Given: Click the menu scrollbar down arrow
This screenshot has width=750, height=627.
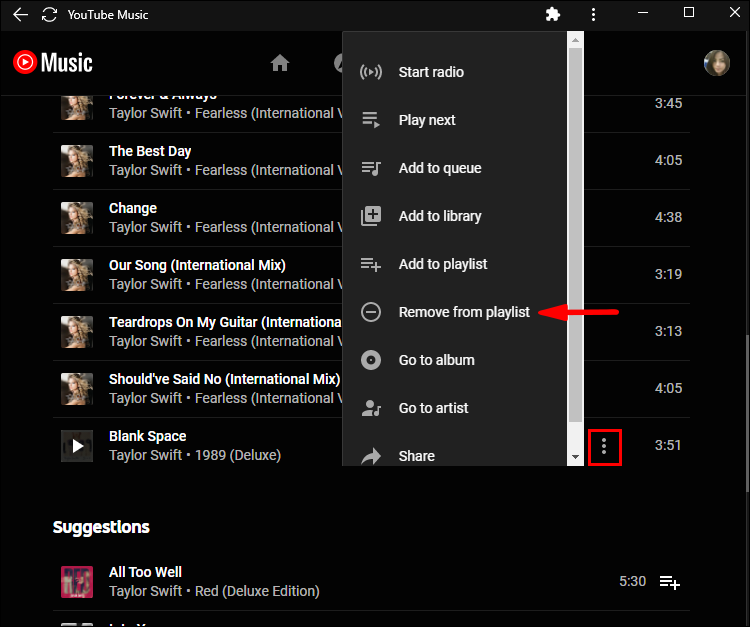Looking at the screenshot, I should point(575,457).
